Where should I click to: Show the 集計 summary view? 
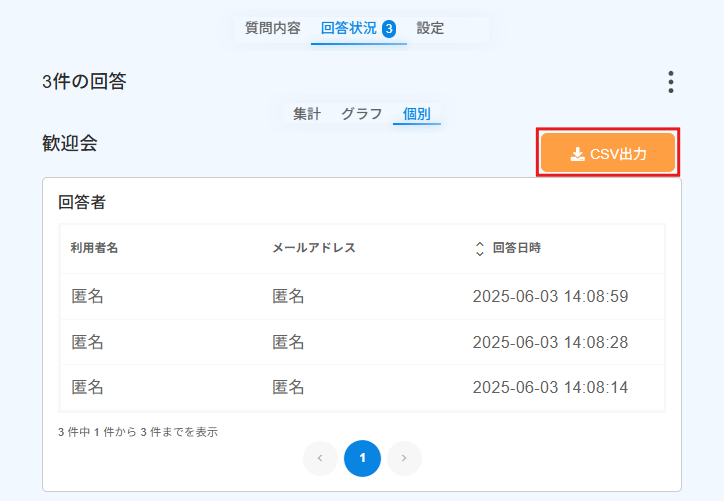307,114
